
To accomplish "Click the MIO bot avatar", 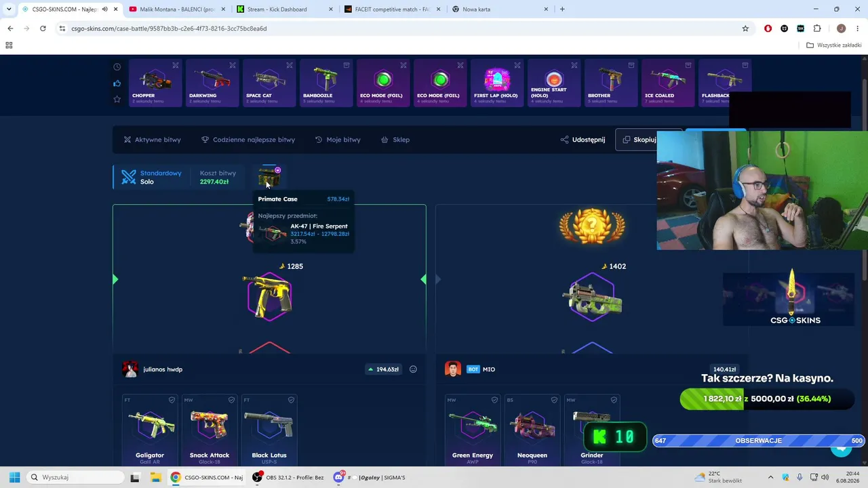I will click(453, 369).
